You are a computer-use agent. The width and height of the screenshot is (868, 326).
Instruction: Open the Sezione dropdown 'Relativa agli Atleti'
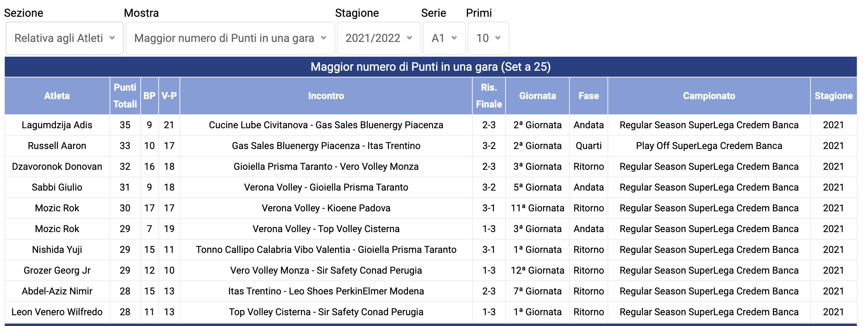(65, 38)
